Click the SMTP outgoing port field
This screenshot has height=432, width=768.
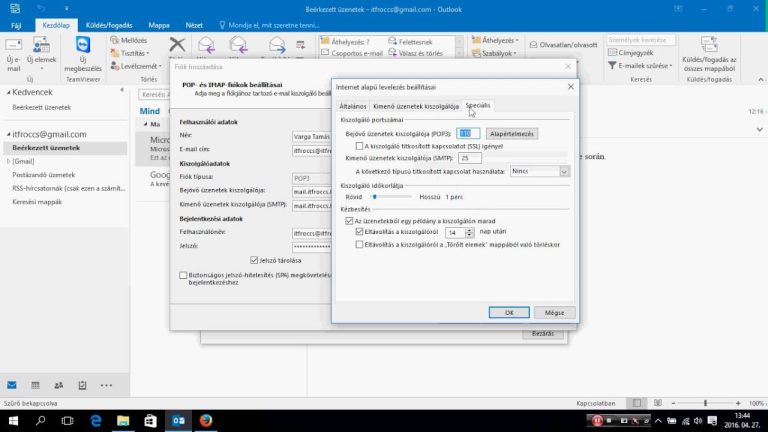pos(470,158)
